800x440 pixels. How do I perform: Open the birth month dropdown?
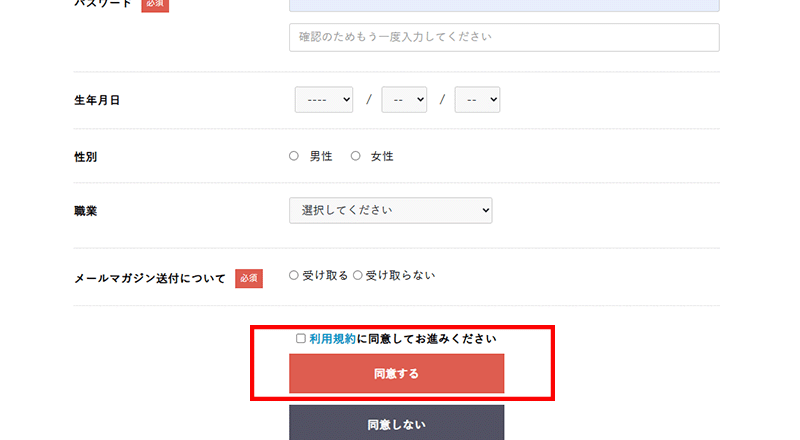tap(404, 100)
